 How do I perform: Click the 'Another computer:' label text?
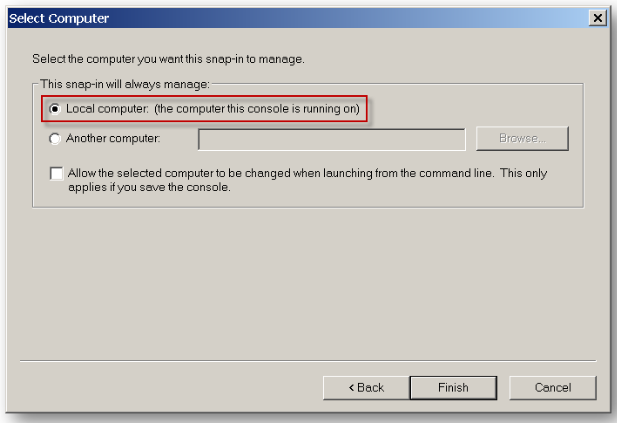pos(113,138)
